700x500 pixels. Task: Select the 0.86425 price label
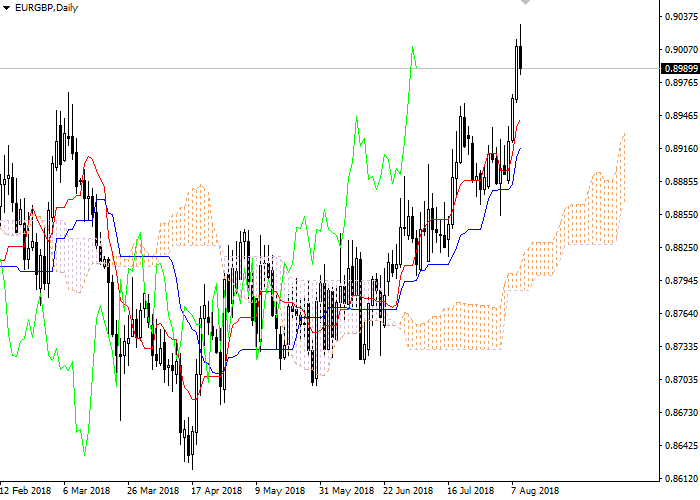tap(681, 446)
